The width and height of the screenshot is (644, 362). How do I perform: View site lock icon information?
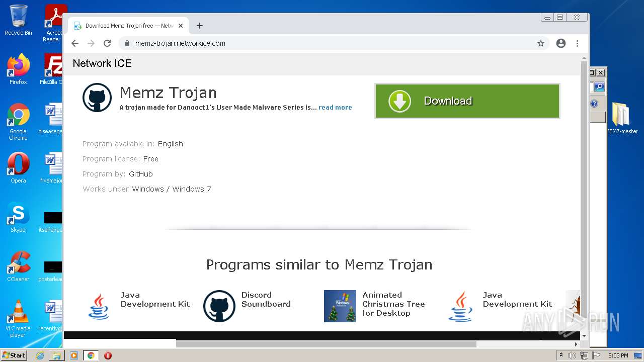click(x=127, y=43)
